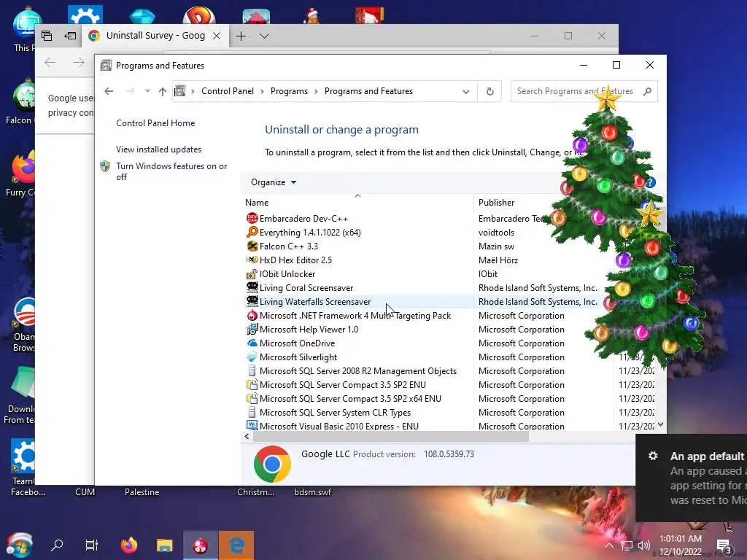Select the Microsoft Help Viewer 1.0 icon

[252, 329]
